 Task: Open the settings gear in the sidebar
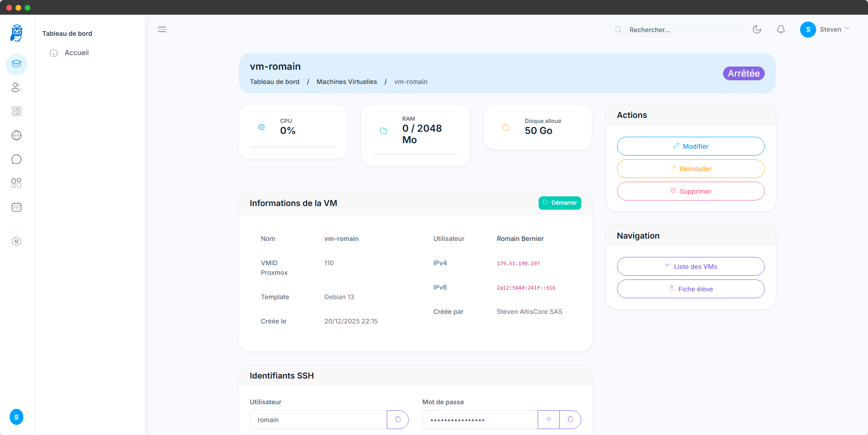(x=17, y=241)
